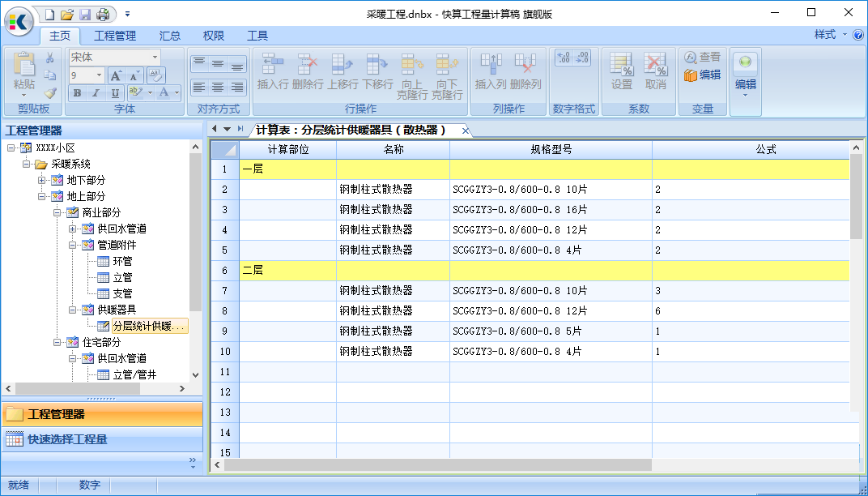Open quick access toolbar customize arrow
The image size is (868, 496).
[127, 14]
